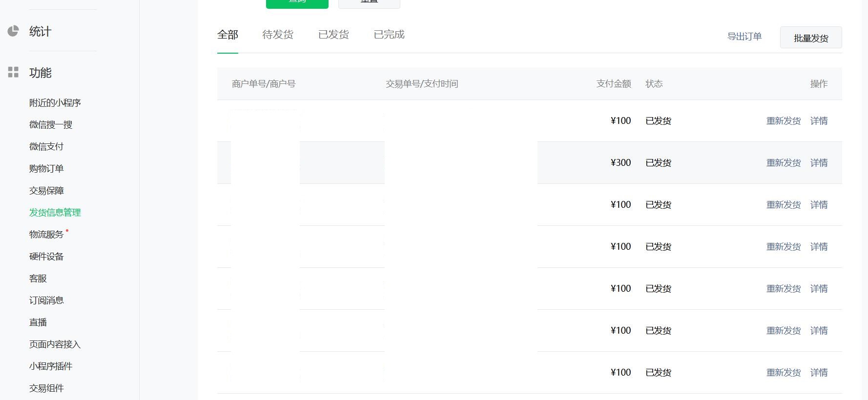868x400 pixels.
Task: Click the 导出订单 link
Action: 744,37
